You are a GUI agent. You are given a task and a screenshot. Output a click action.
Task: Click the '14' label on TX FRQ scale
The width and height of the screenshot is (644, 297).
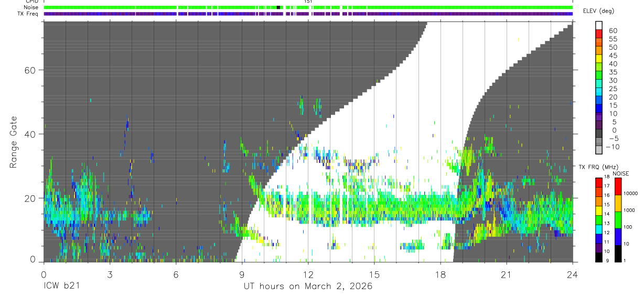pyautogui.click(x=608, y=214)
